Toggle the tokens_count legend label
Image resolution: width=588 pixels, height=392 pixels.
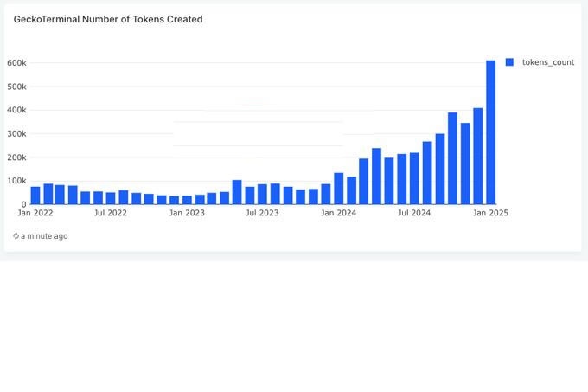[x=547, y=62]
